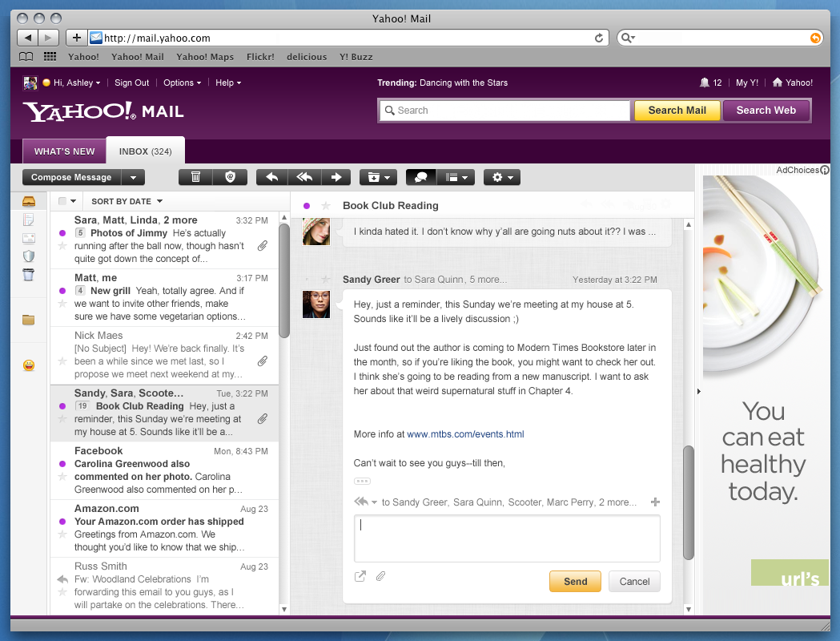840x641 pixels.
Task: Open the folders icon in sidebar
Action: pyautogui.click(x=29, y=320)
